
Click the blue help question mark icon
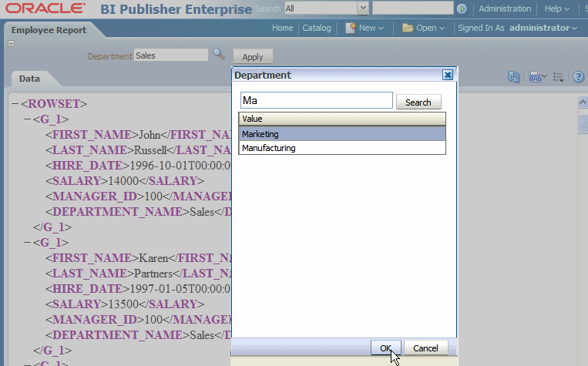[578, 77]
